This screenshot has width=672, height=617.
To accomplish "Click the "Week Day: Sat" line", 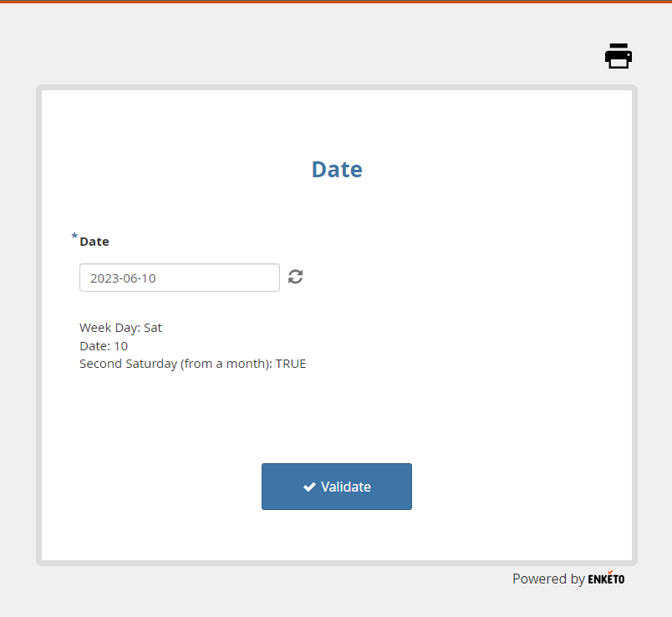I will pyautogui.click(x=120, y=328).
